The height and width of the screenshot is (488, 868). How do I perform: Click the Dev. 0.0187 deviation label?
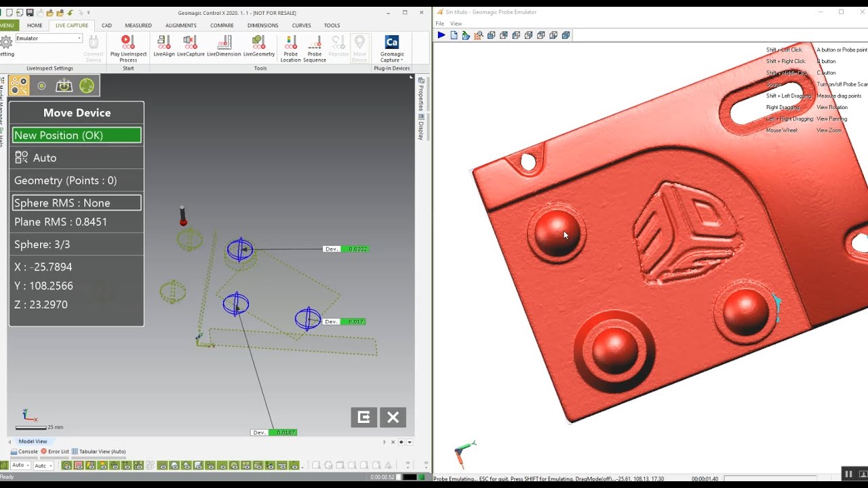pyautogui.click(x=274, y=432)
